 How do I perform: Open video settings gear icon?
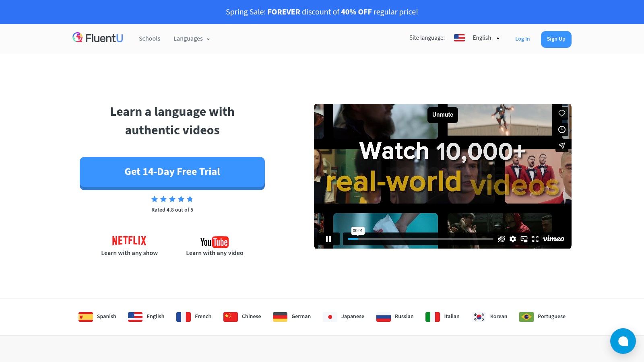513,239
